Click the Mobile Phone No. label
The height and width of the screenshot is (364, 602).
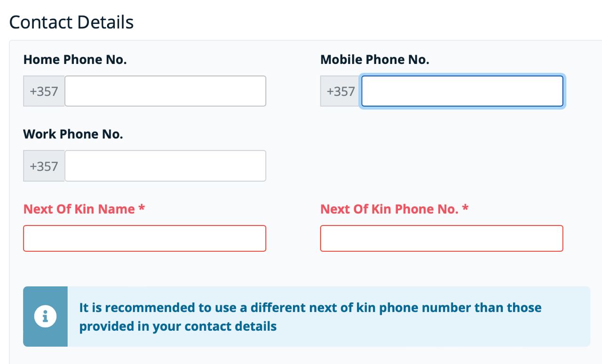tap(374, 60)
